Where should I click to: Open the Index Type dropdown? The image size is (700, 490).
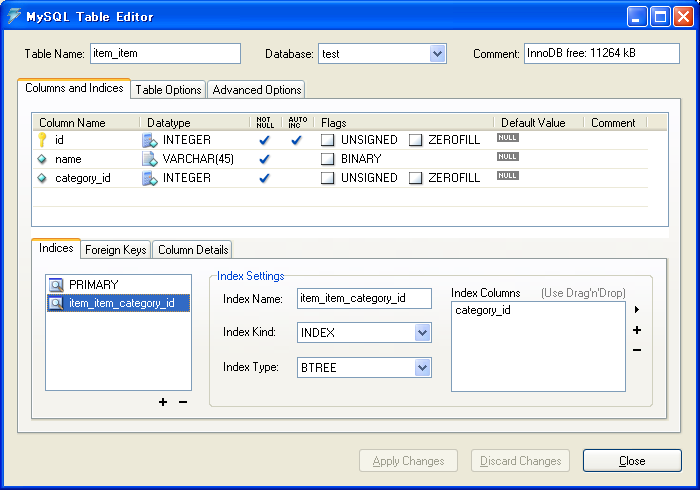(422, 368)
